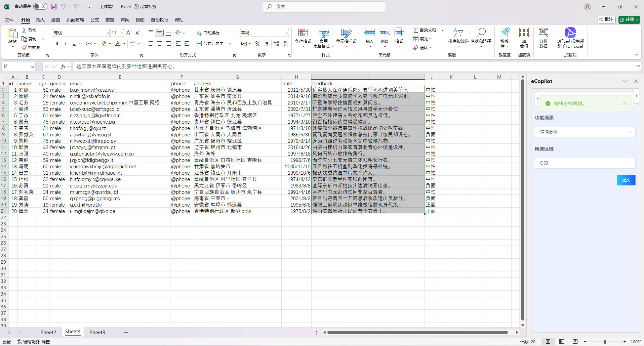The width and height of the screenshot is (644, 346).
Task: Click the 共享 share button
Action: (629, 19)
